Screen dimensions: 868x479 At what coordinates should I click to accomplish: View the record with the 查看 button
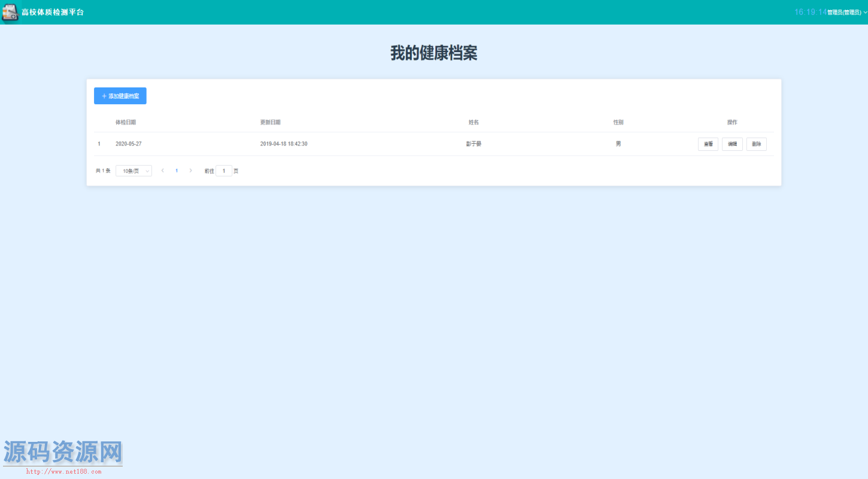[x=708, y=144]
